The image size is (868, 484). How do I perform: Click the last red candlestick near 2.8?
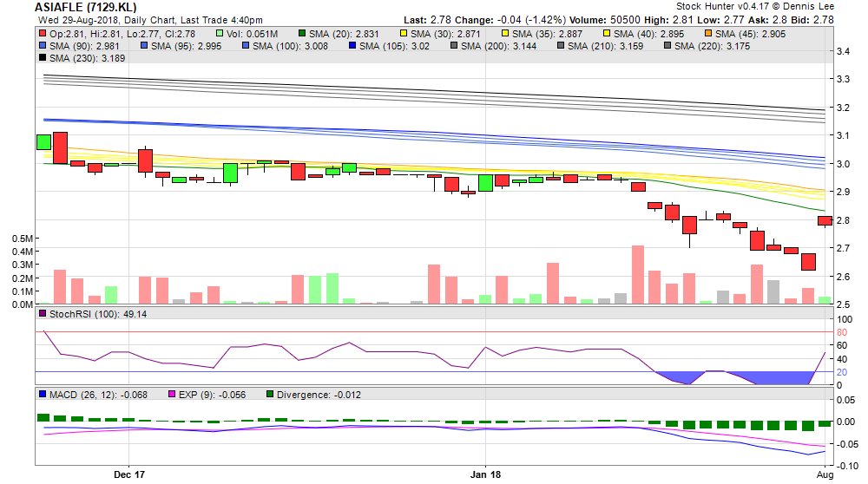tap(825, 220)
